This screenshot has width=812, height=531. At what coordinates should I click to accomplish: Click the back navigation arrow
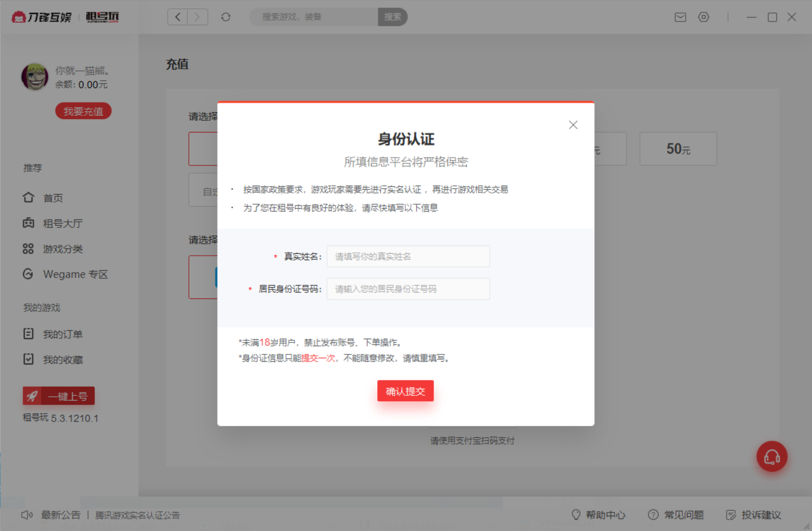tap(177, 17)
